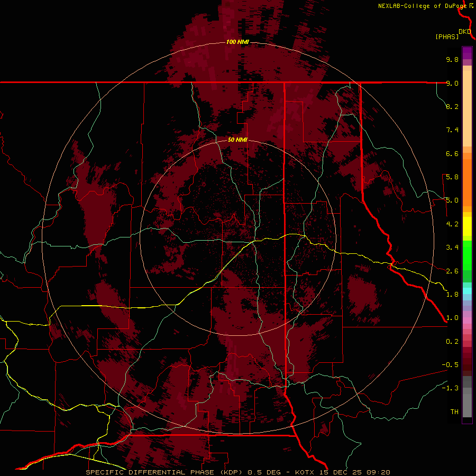
Task: Click the 4.2 value on the color scale
Action: pos(452,224)
